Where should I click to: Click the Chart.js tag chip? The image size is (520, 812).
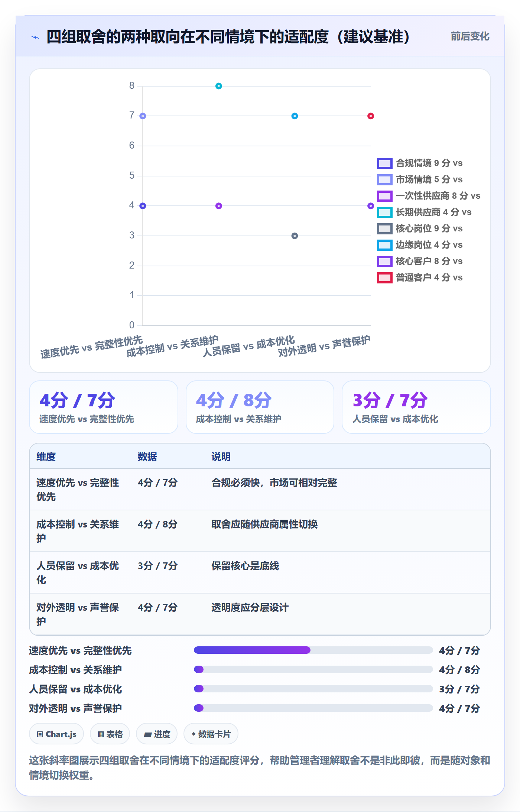click(x=56, y=734)
